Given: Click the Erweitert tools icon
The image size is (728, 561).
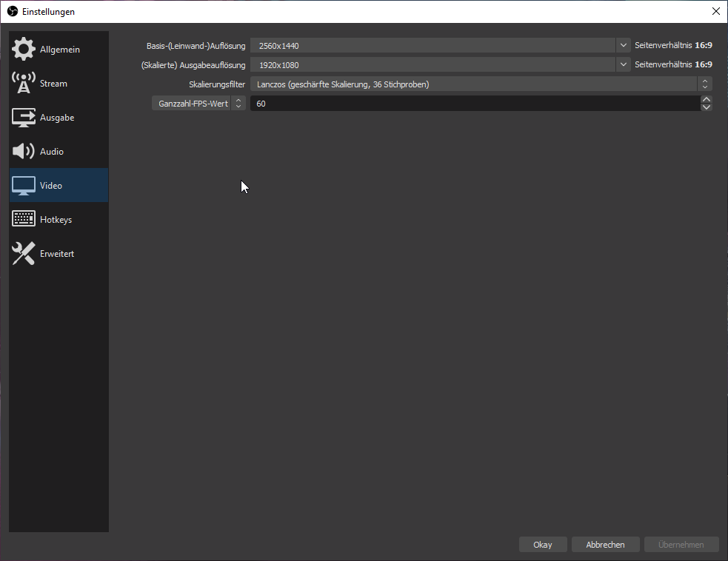Looking at the screenshot, I should [x=23, y=253].
